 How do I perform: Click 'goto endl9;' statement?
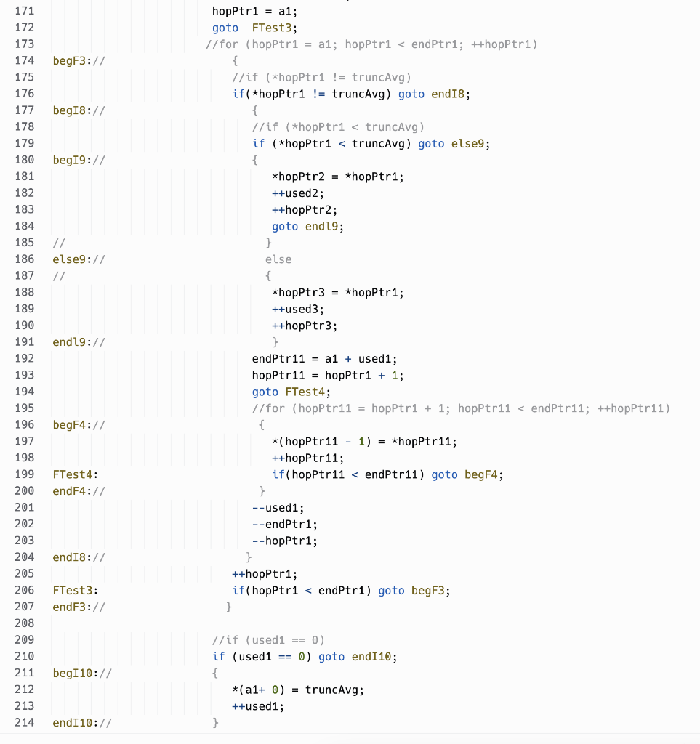[308, 227]
